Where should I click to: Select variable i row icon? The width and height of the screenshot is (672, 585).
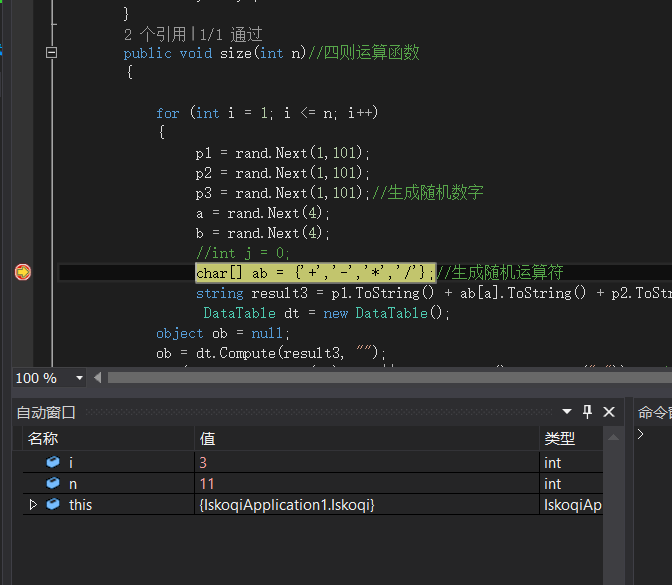pos(53,462)
